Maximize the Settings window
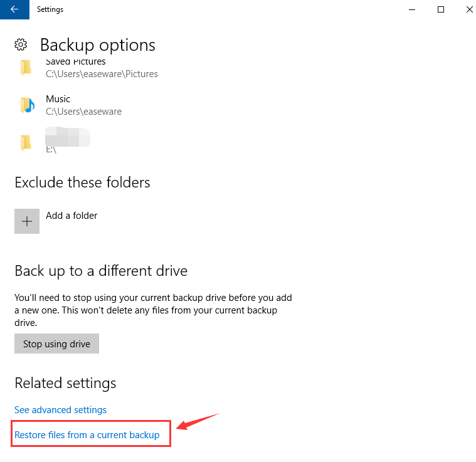Image resolution: width=476 pixels, height=462 pixels. [441, 9]
